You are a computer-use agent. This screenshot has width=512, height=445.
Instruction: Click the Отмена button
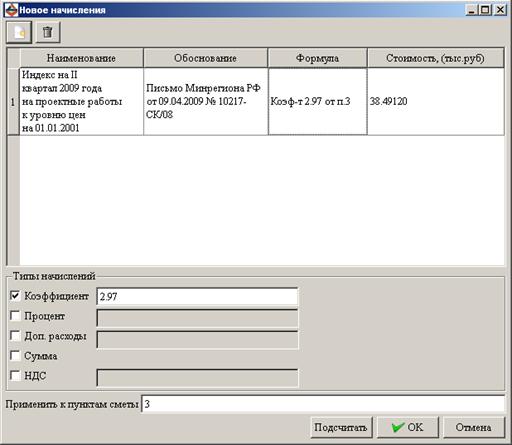coord(474,427)
